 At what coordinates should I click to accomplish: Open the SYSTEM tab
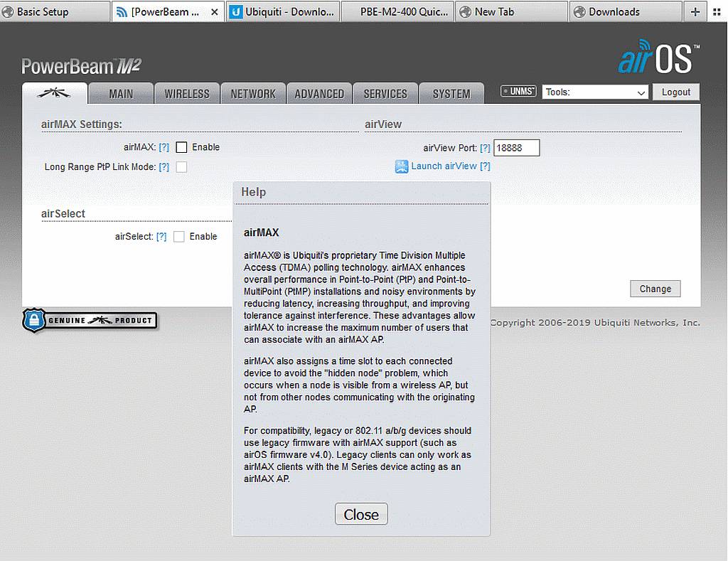coord(451,94)
